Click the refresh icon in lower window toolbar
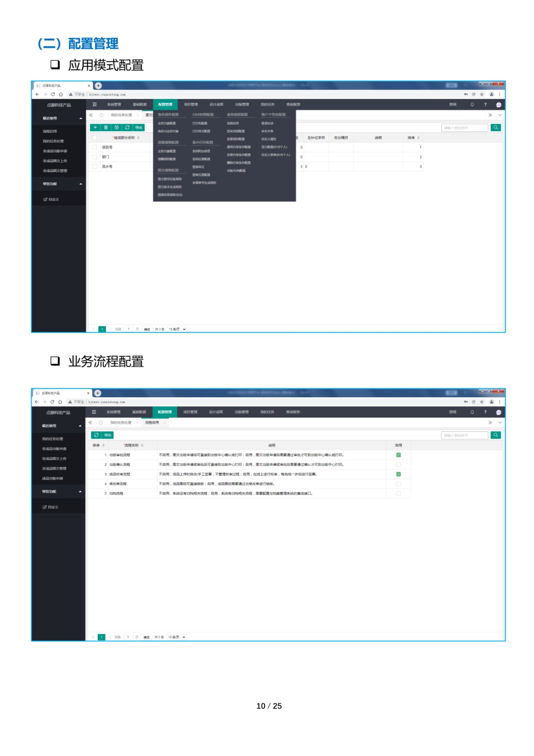Screen dimensions: 534x756 tap(96, 435)
